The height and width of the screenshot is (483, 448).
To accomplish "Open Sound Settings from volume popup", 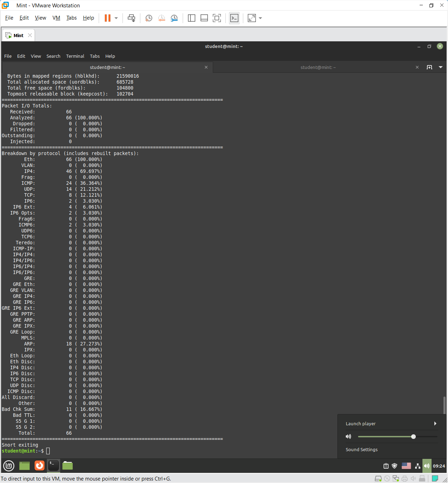I will click(x=362, y=449).
